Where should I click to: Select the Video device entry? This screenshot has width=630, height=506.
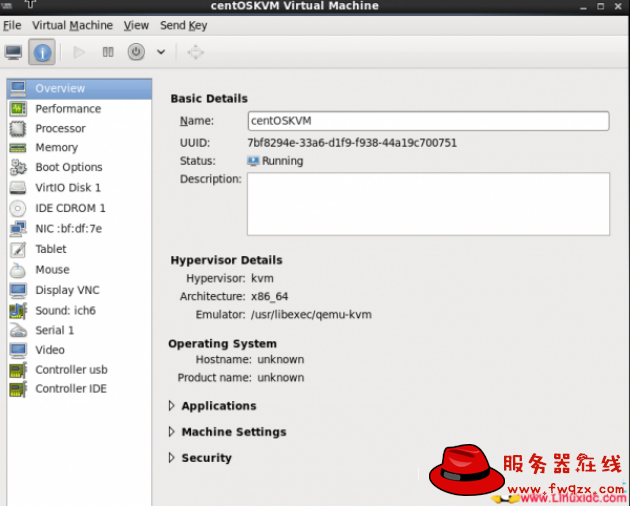(x=79, y=350)
